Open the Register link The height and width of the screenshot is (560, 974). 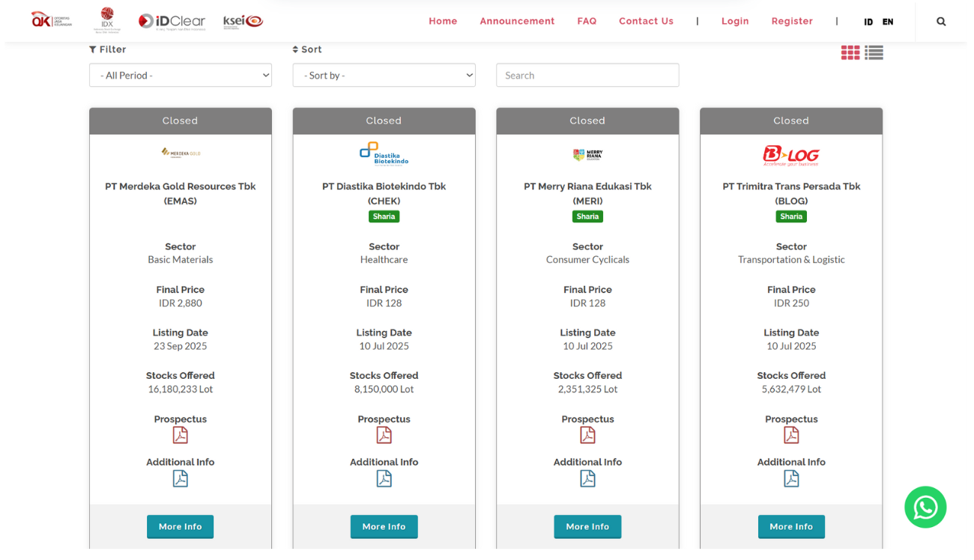coord(792,21)
